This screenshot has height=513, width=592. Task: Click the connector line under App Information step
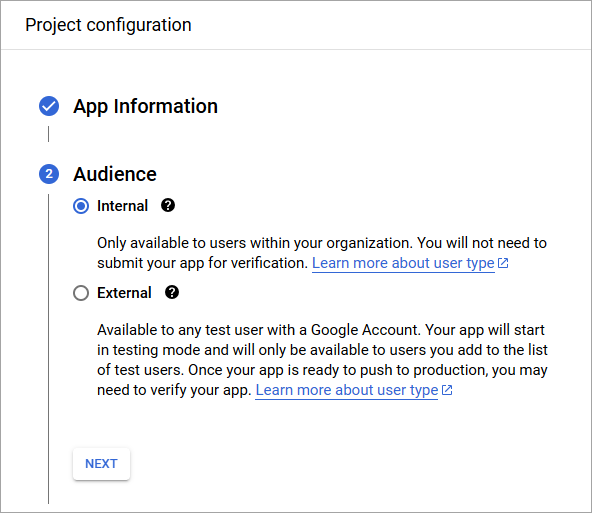[48, 134]
